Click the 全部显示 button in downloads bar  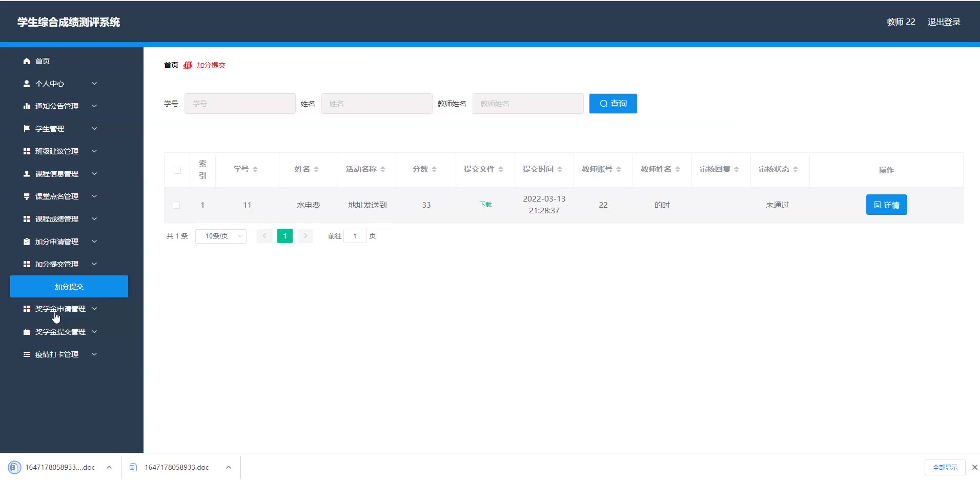pos(945,467)
